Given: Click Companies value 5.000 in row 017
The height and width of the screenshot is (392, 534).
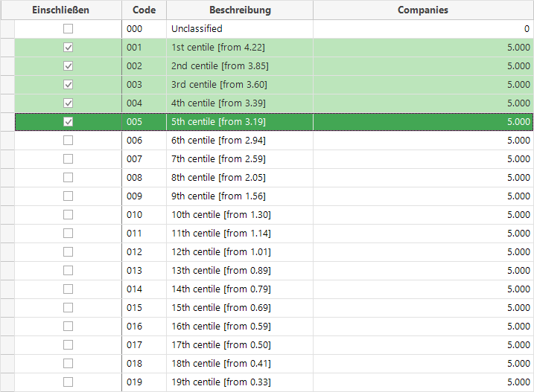Looking at the screenshot, I should pos(423,344).
